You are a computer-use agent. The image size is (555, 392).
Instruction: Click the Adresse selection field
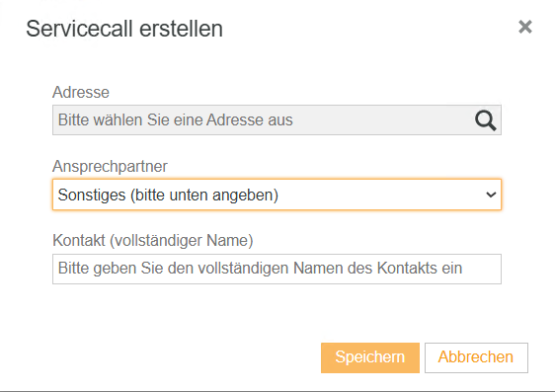277,119
